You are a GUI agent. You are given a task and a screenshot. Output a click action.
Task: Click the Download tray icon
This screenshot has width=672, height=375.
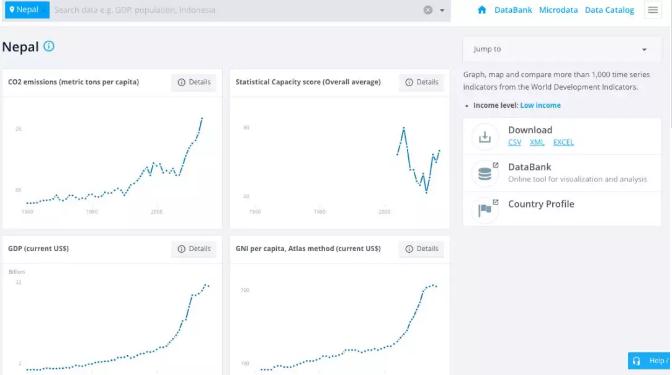[485, 137]
